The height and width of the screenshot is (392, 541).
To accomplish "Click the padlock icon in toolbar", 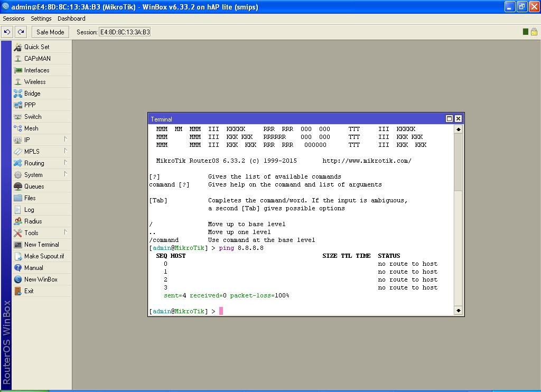I will pos(534,32).
